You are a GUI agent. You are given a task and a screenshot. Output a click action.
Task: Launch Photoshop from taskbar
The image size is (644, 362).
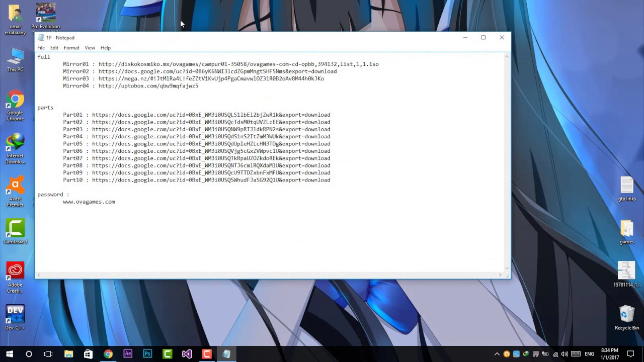[x=147, y=354]
